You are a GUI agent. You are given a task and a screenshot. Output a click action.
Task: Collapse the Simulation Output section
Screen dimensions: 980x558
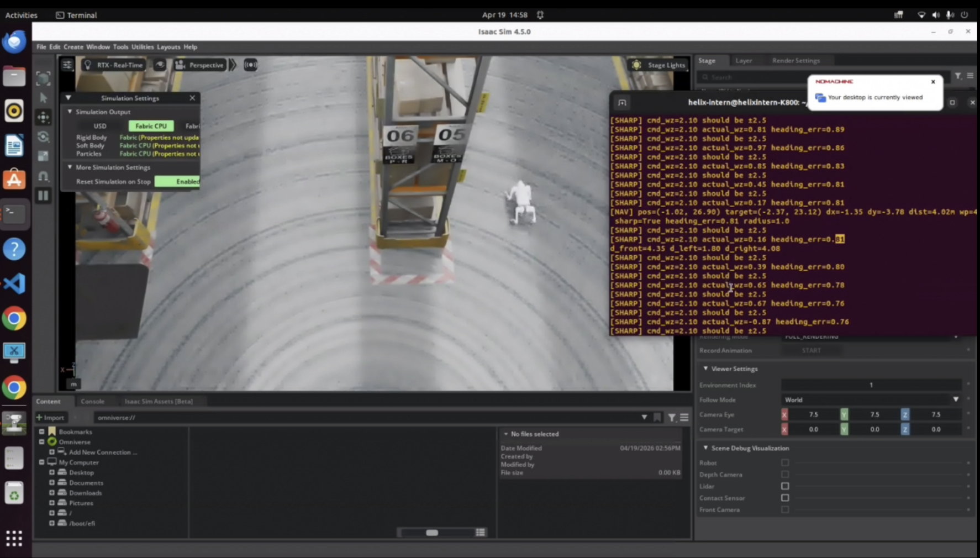(70, 112)
